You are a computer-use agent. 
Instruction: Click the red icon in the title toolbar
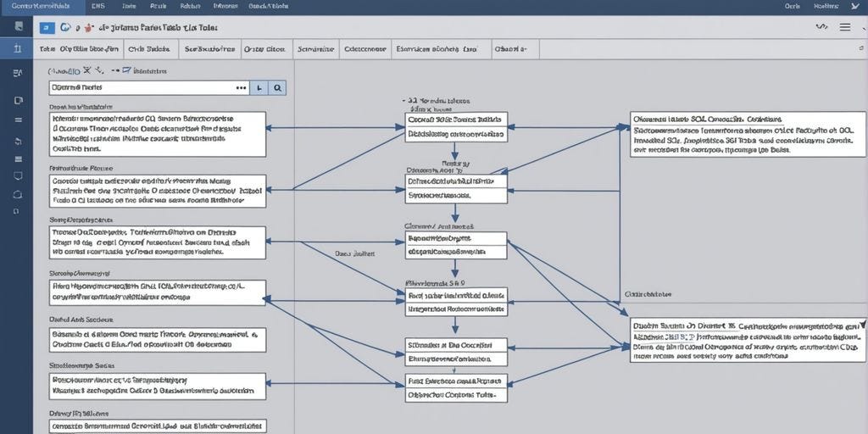[x=88, y=27]
